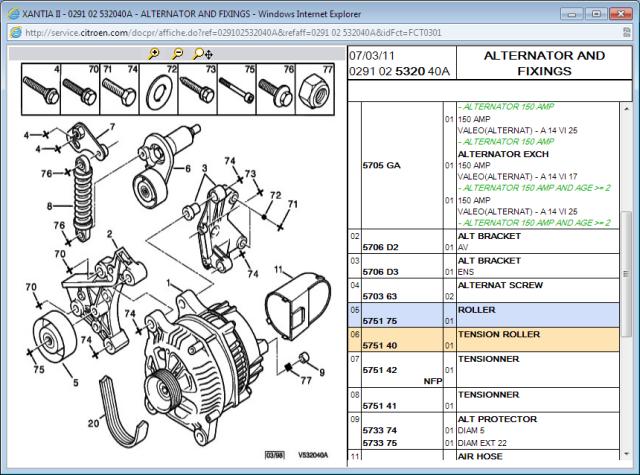Image resolution: width=640 pixels, height=475 pixels.
Task: Click callout 9 near the protector cap
Action: (322, 372)
